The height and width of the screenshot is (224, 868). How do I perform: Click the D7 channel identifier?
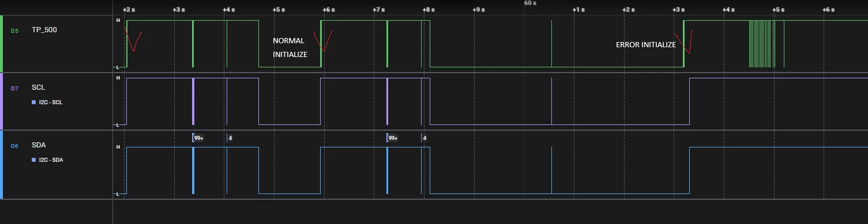(x=14, y=88)
